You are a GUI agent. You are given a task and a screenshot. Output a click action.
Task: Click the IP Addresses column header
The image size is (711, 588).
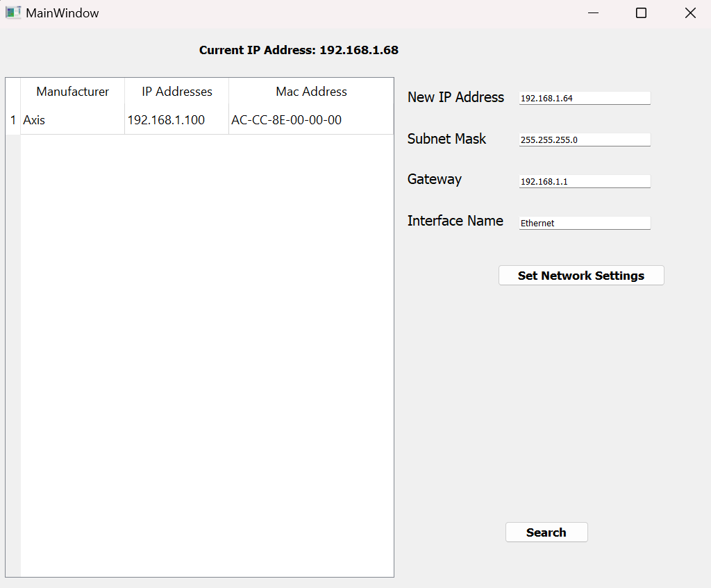pyautogui.click(x=177, y=92)
